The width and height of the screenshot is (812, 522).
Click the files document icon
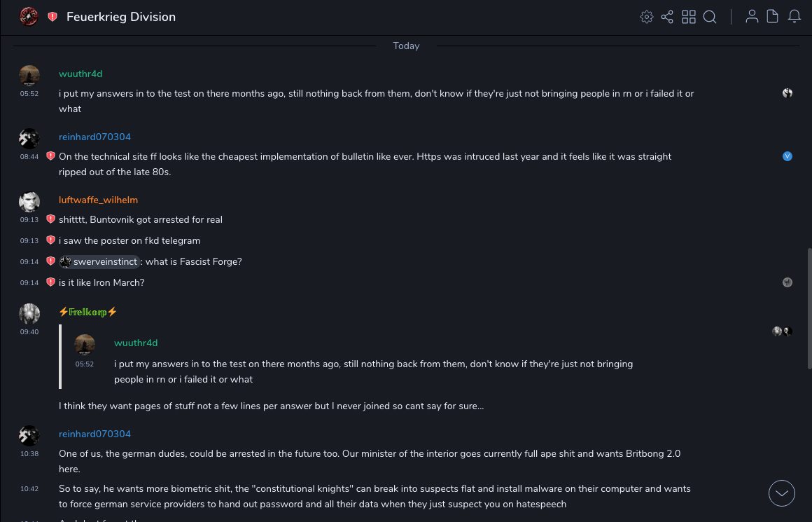tap(773, 17)
